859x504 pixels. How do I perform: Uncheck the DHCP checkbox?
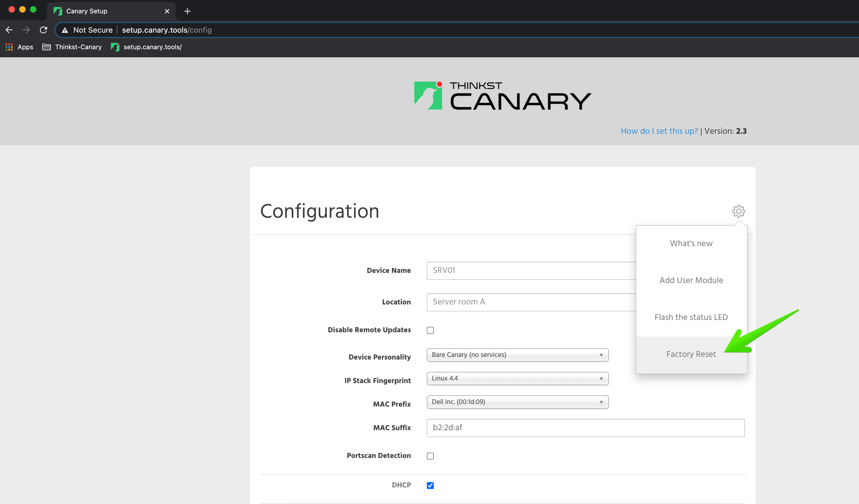(x=430, y=485)
